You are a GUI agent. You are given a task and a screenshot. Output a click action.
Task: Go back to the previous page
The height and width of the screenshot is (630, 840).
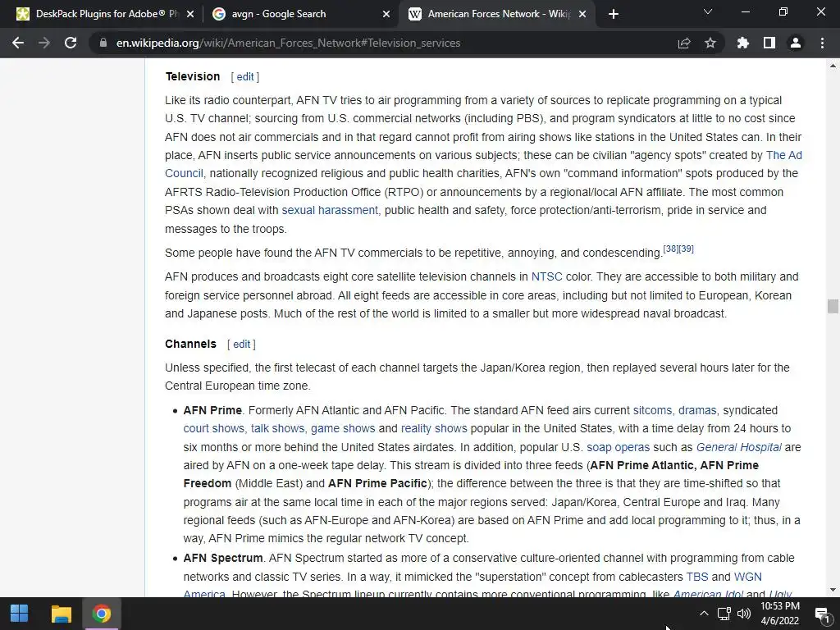(18, 43)
